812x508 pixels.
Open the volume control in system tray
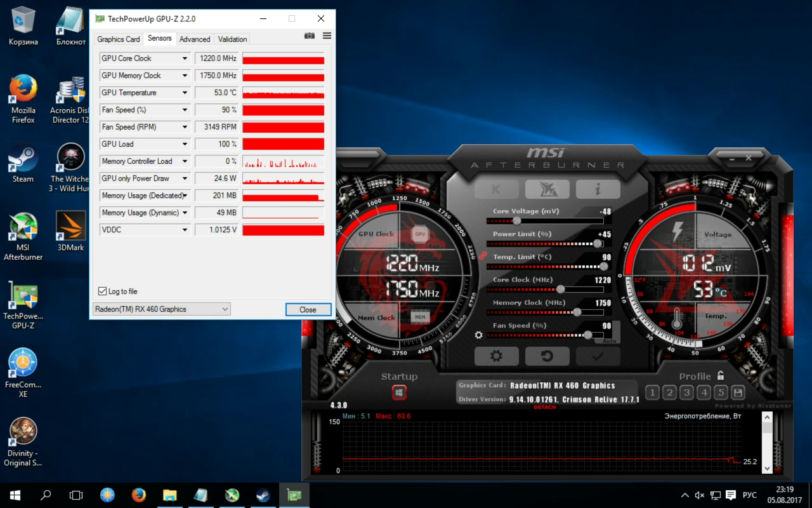(700, 495)
